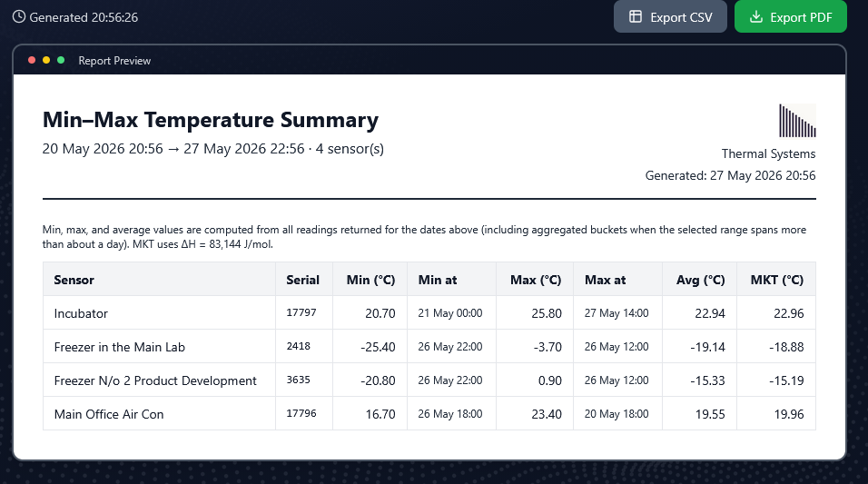Click the Thermal Systems bar logo
The image size is (868, 484).
point(797,120)
